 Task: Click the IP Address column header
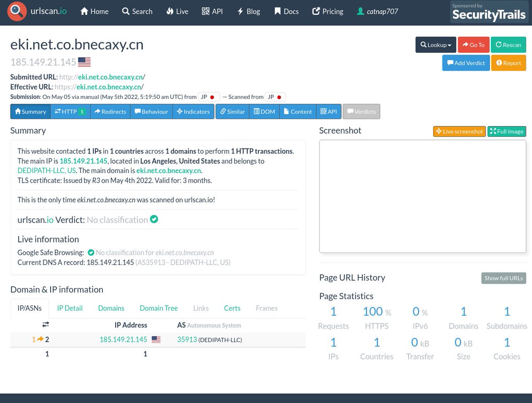click(x=131, y=325)
